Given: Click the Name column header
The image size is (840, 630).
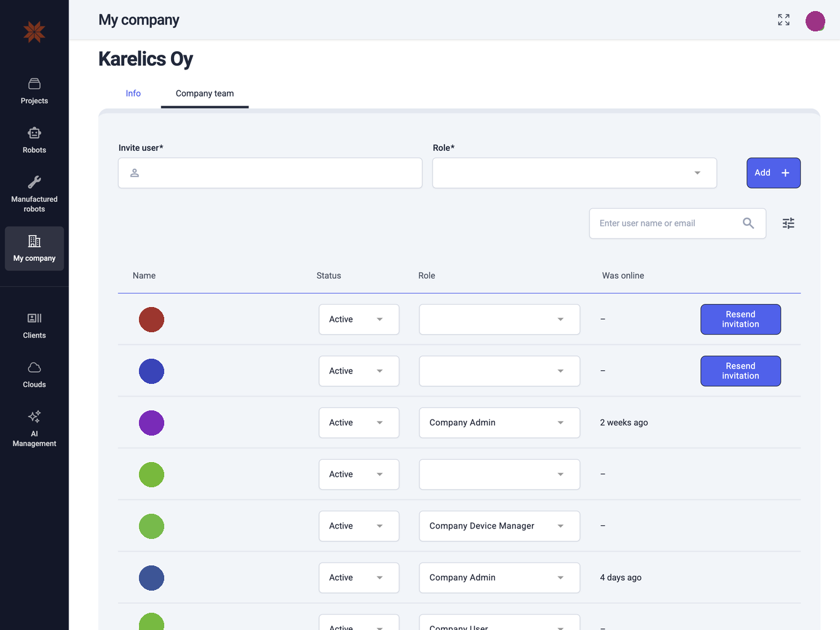Looking at the screenshot, I should coord(144,276).
